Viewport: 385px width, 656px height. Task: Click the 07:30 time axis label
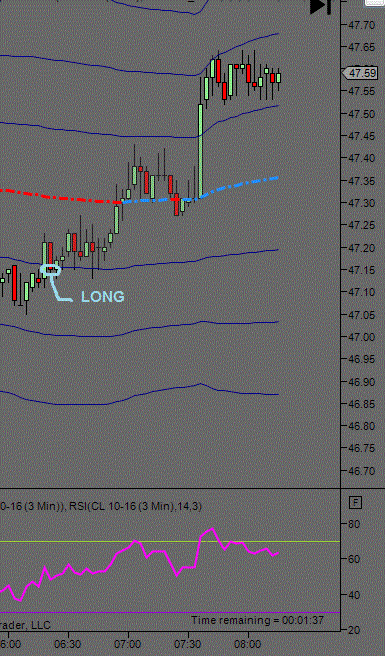pos(188,643)
